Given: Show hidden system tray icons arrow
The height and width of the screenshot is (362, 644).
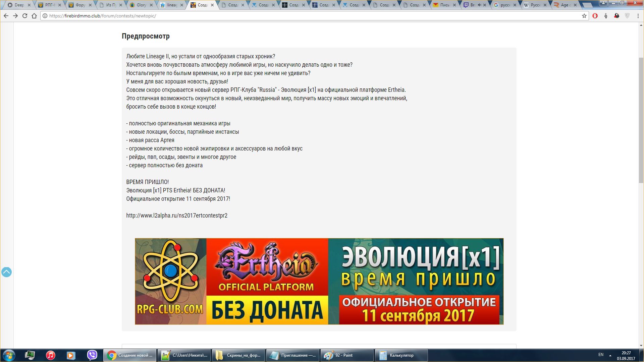Looking at the screenshot, I should tap(610, 355).
